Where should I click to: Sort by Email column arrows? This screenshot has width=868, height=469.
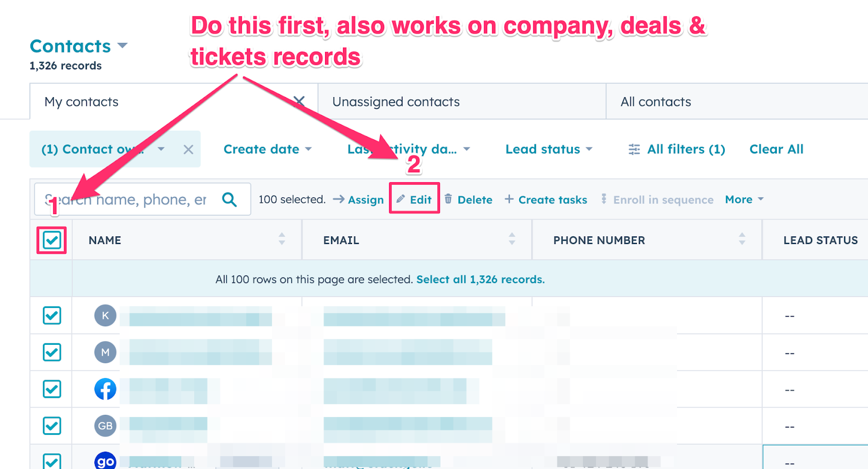coord(512,239)
